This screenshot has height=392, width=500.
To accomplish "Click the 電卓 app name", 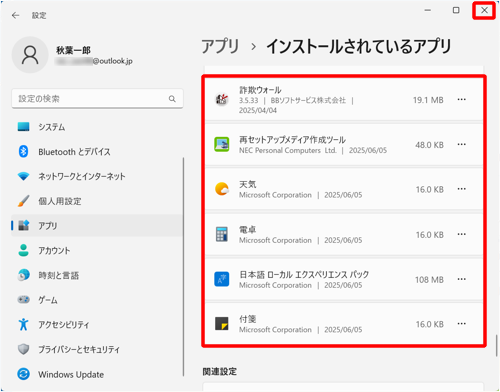I will coord(248,230).
